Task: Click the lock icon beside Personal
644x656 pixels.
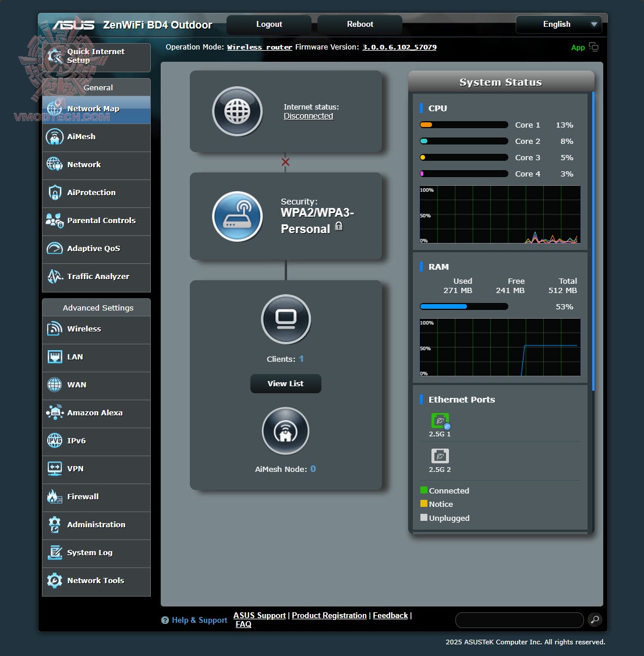Action: [x=339, y=226]
